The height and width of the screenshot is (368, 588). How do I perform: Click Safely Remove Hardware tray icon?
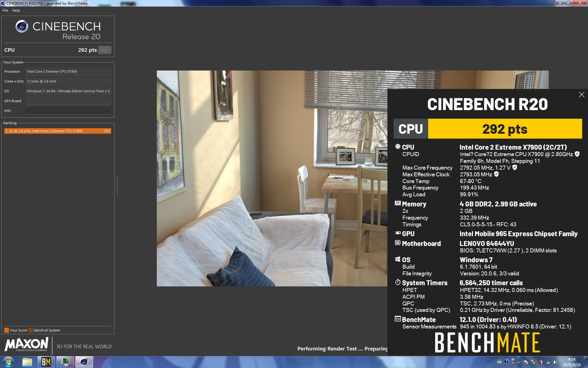[533, 362]
